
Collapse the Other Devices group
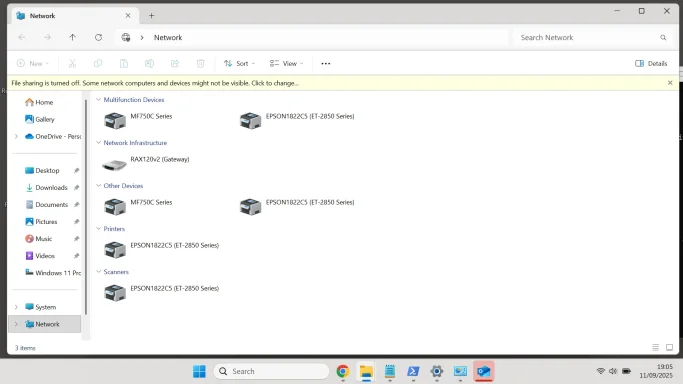click(98, 185)
